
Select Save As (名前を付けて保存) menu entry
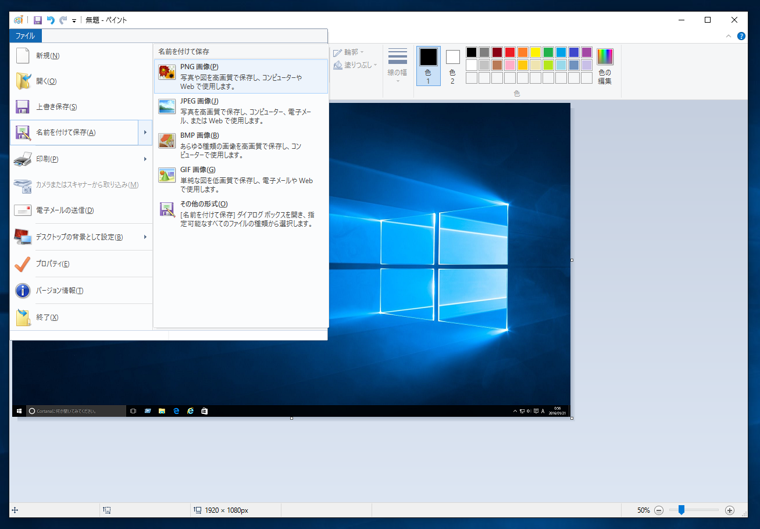click(75, 132)
